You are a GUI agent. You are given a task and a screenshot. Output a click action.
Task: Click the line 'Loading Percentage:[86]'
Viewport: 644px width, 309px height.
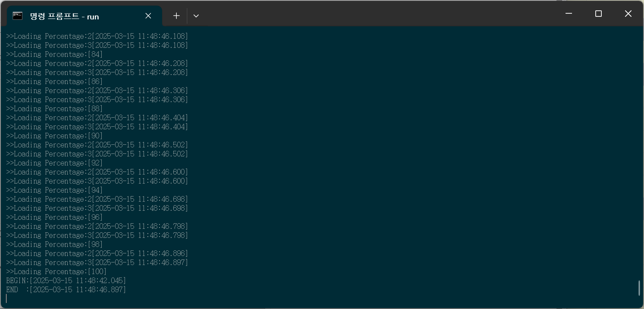(x=54, y=81)
